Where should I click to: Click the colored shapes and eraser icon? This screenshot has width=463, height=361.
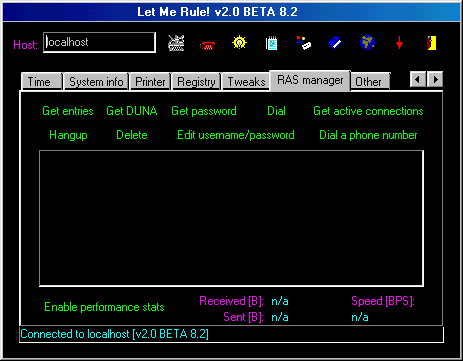[x=304, y=43]
